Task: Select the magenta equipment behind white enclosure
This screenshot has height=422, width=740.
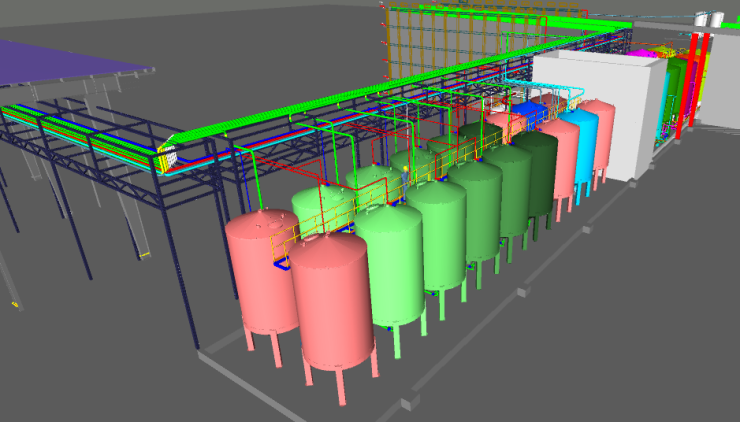Action: [640, 50]
